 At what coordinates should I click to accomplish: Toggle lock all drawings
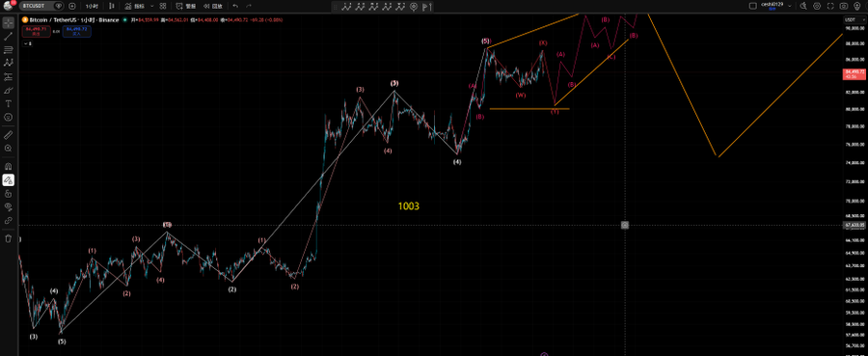coord(9,193)
